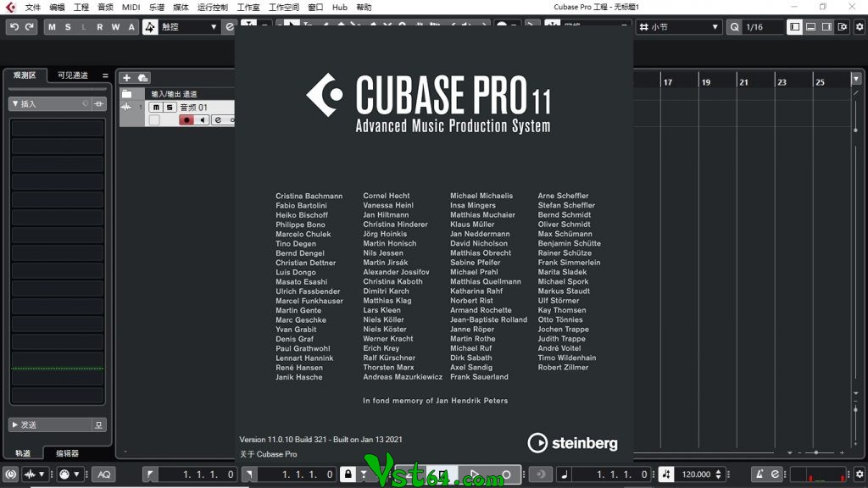Screen dimensions: 868x488
Task: Open the 文件 menu
Action: click(33, 7)
